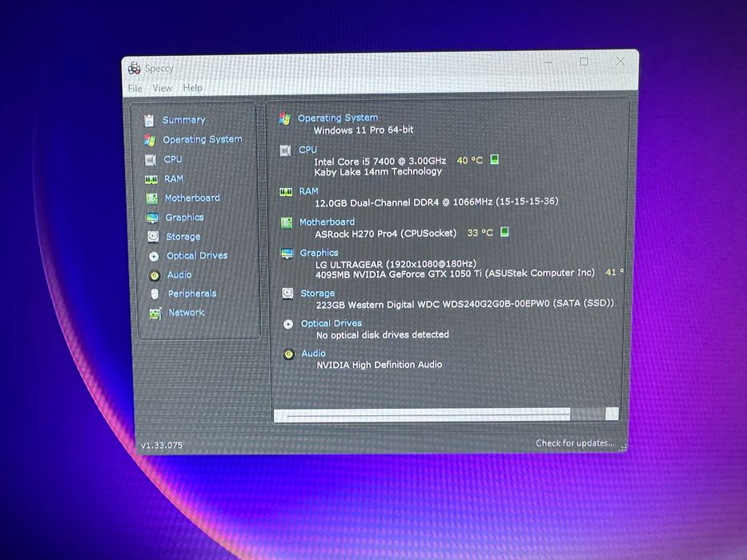Click the motherboard temperature 33 °C value
The width and height of the screenshot is (747, 560).
click(x=480, y=233)
